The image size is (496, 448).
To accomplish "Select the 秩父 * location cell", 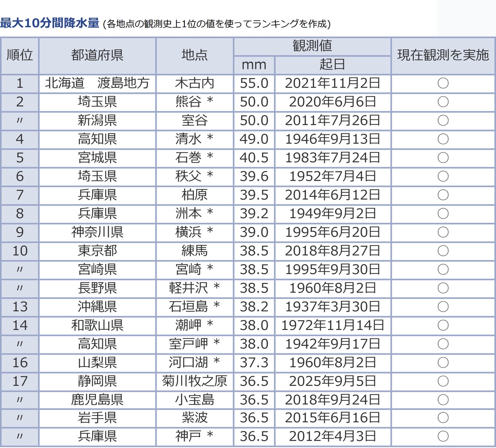I will click(x=195, y=176).
